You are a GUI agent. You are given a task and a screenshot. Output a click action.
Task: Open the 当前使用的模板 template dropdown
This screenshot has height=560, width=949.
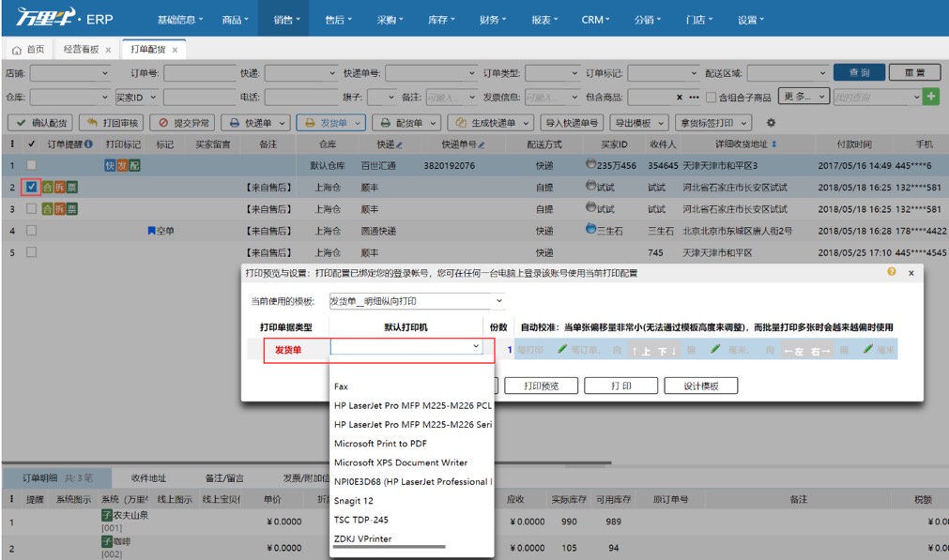[x=417, y=301]
